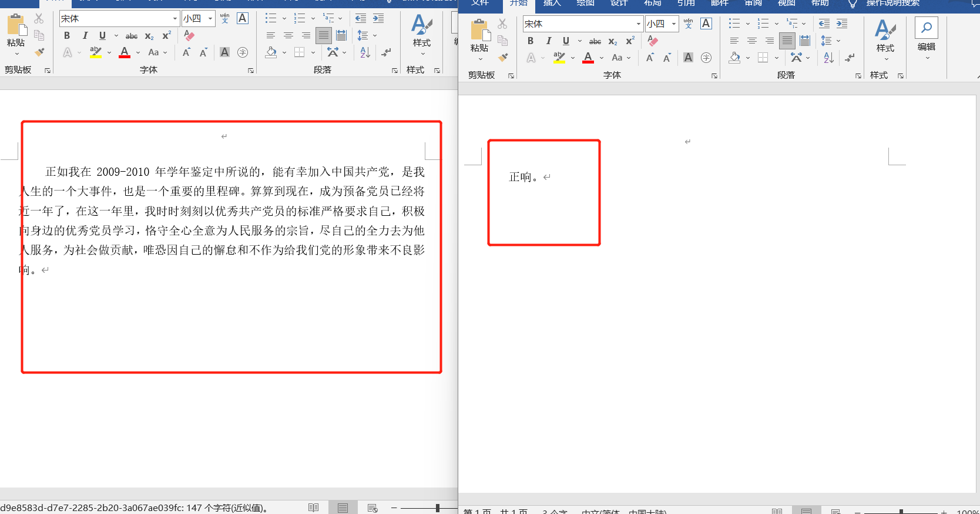Click zoom slider handle in left window status bar
980x514 pixels.
pyautogui.click(x=438, y=508)
